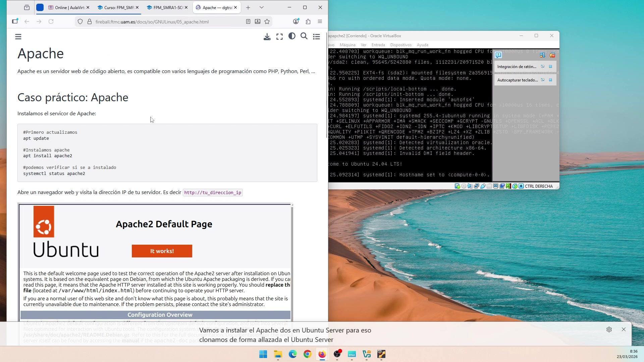The width and height of the screenshot is (644, 362).
Task: Toggle the light/dark theme switch
Action: click(292, 36)
